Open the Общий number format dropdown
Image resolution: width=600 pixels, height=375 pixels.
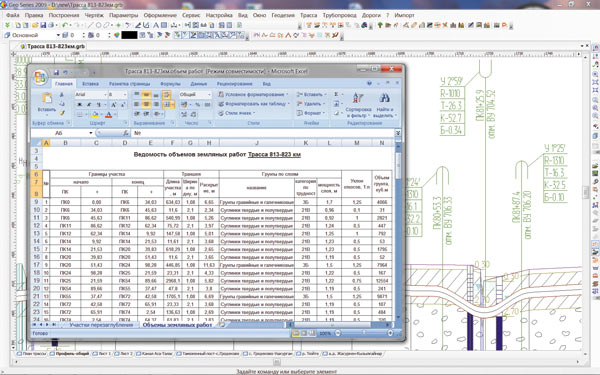[209, 95]
